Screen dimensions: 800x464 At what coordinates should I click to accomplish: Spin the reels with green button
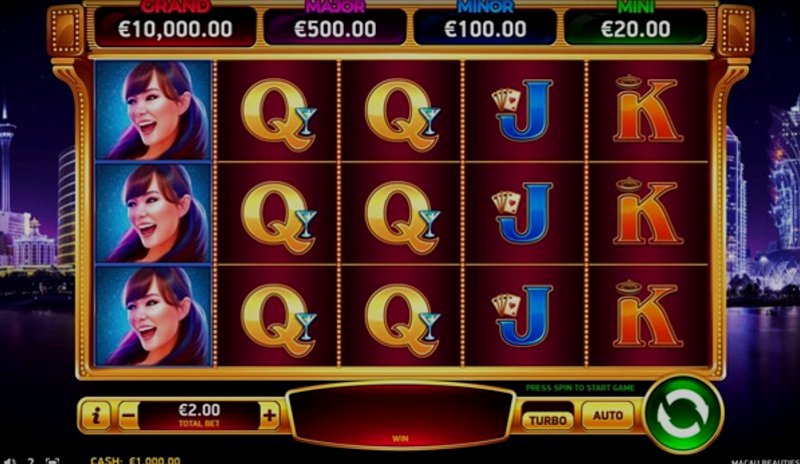pos(683,414)
